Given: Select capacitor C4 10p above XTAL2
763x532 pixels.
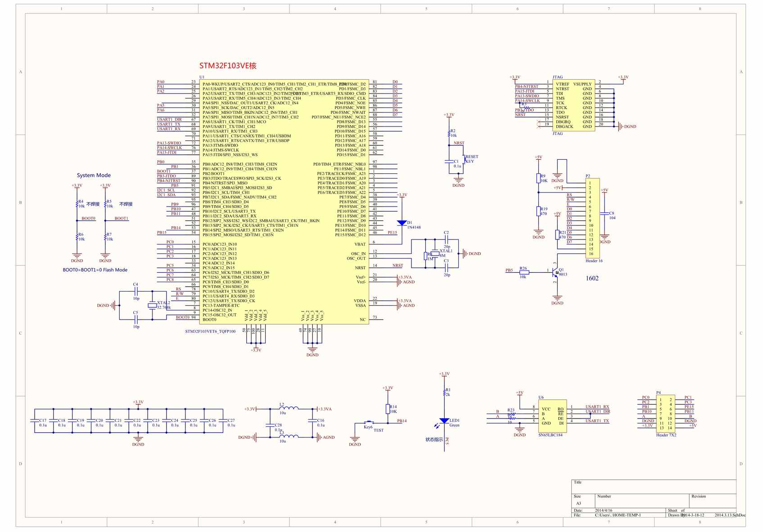Looking at the screenshot, I should tap(135, 291).
